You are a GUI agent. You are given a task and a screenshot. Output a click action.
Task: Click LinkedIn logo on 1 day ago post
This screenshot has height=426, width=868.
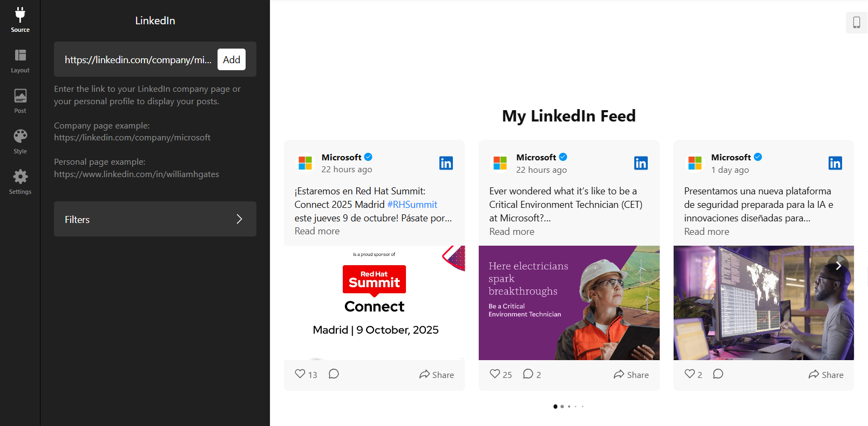tap(835, 163)
